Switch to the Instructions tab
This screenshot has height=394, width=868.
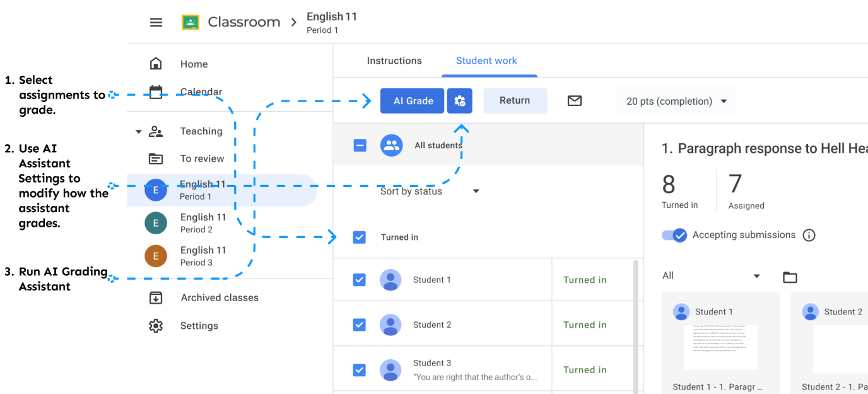point(394,61)
